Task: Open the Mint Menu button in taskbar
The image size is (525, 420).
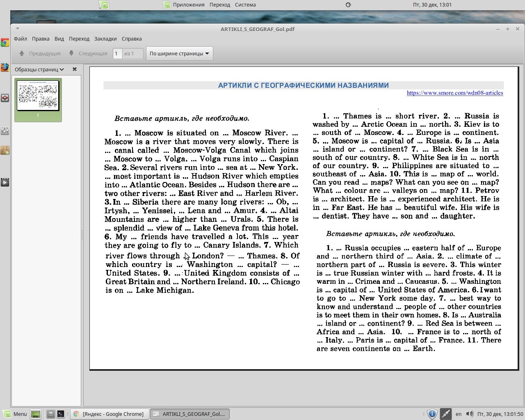Action: pyautogui.click(x=15, y=414)
